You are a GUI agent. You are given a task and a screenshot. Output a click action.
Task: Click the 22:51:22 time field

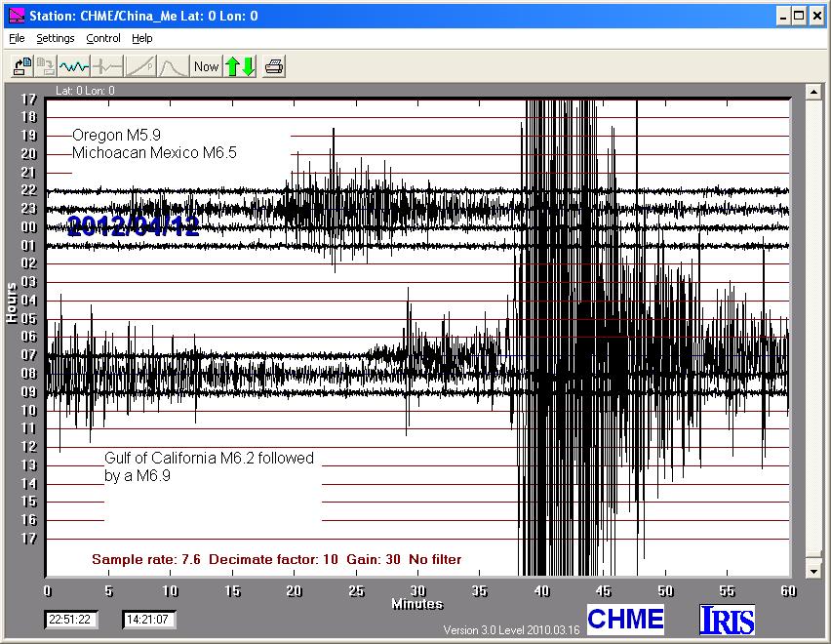[69, 619]
